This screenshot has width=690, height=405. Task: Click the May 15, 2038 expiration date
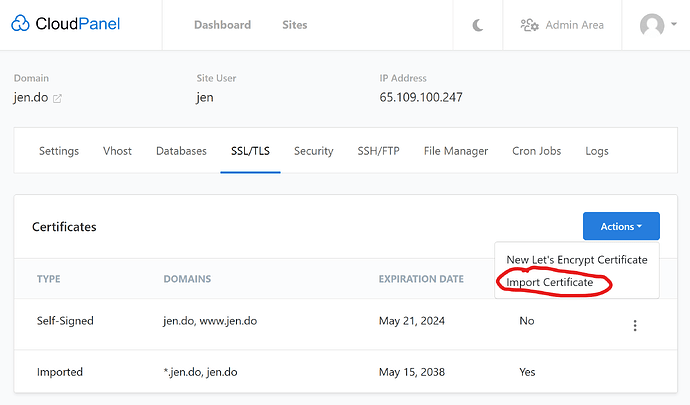coord(412,372)
